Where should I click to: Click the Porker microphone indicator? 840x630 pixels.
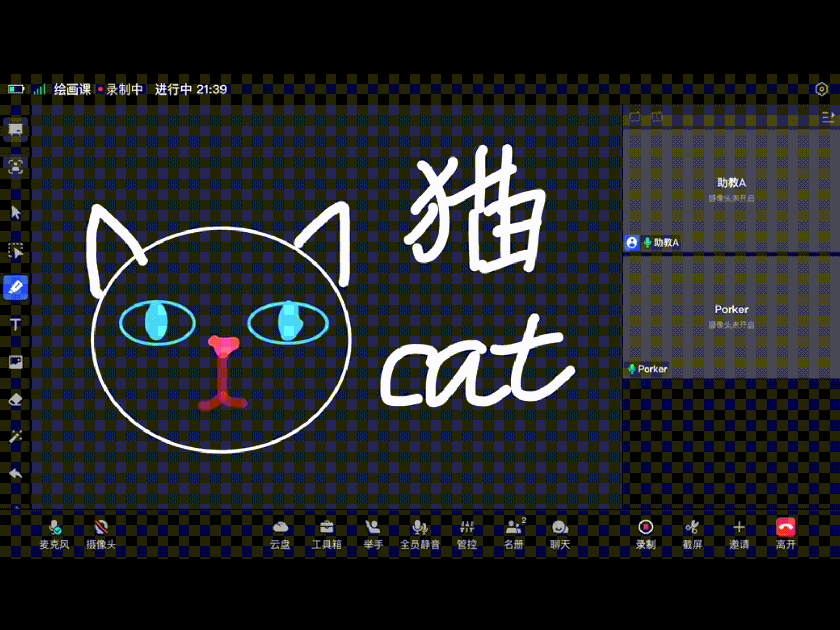[x=632, y=369]
